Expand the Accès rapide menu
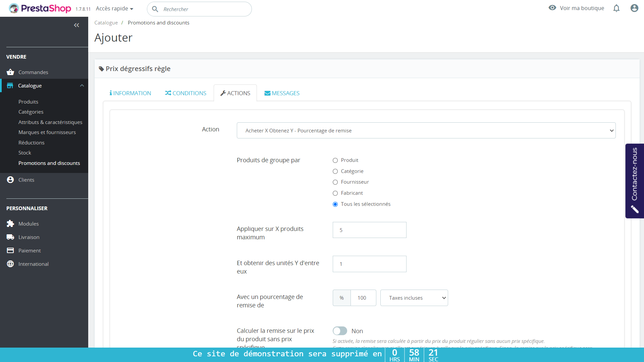This screenshot has height=362, width=644. pyautogui.click(x=114, y=8)
